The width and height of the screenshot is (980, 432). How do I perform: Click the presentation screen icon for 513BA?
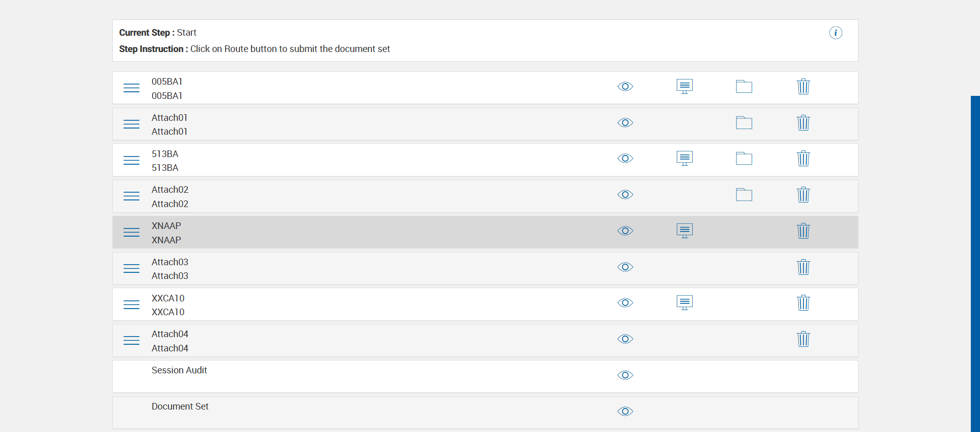pos(684,159)
